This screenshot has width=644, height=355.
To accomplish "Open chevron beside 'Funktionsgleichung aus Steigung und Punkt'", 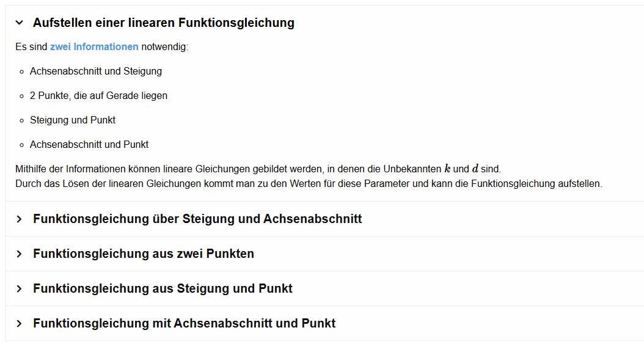I will click(20, 288).
